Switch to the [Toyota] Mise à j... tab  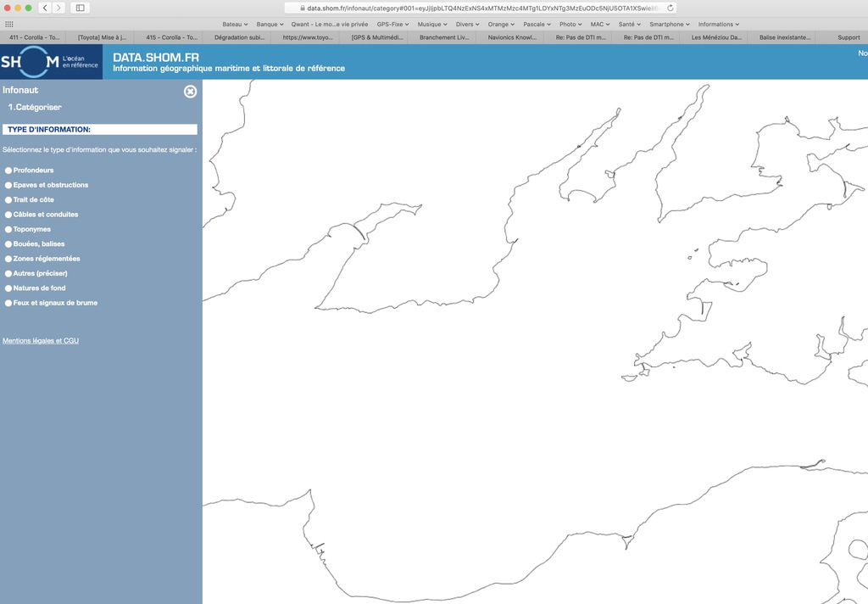pyautogui.click(x=102, y=37)
